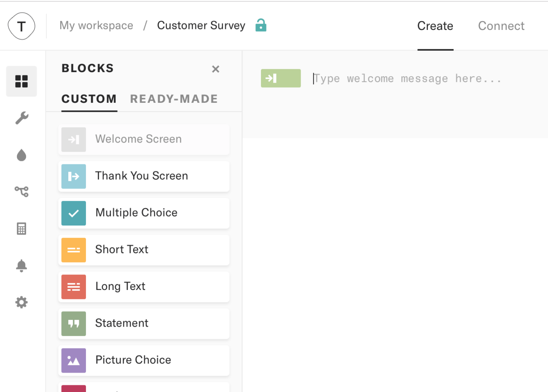Go to My workspace breadcrumb
548x392 pixels.
96,26
